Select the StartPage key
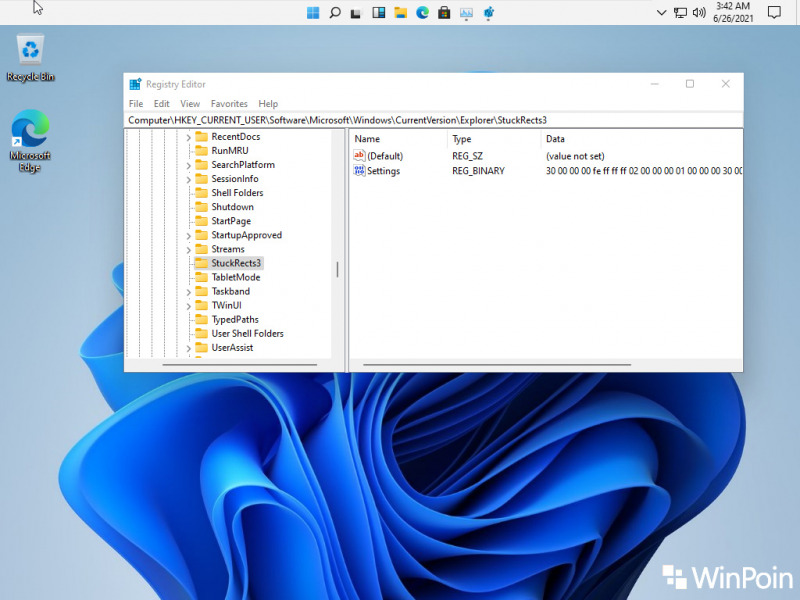Viewport: 800px width, 600px height. click(231, 221)
